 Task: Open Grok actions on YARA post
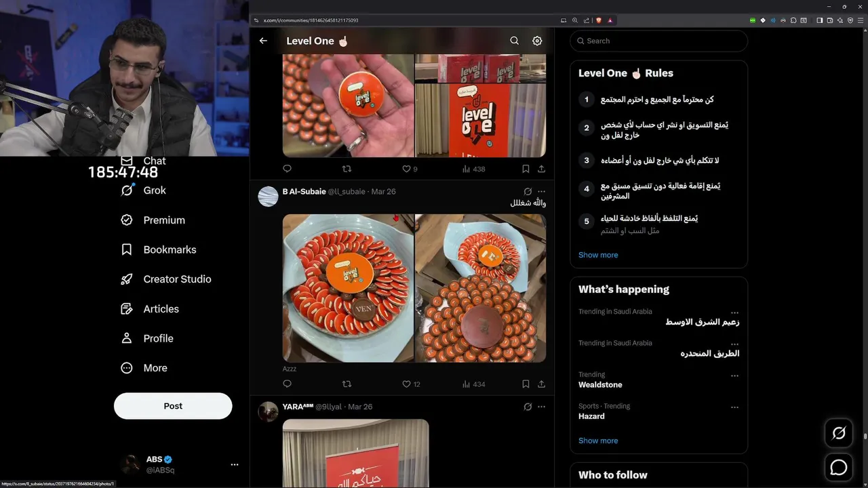tap(528, 407)
